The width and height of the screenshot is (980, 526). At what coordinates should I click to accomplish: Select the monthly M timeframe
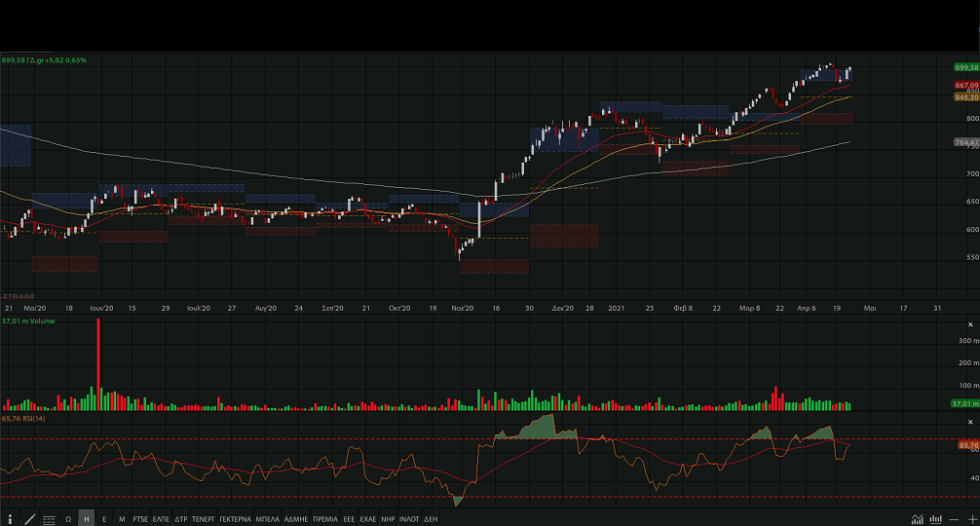122,519
